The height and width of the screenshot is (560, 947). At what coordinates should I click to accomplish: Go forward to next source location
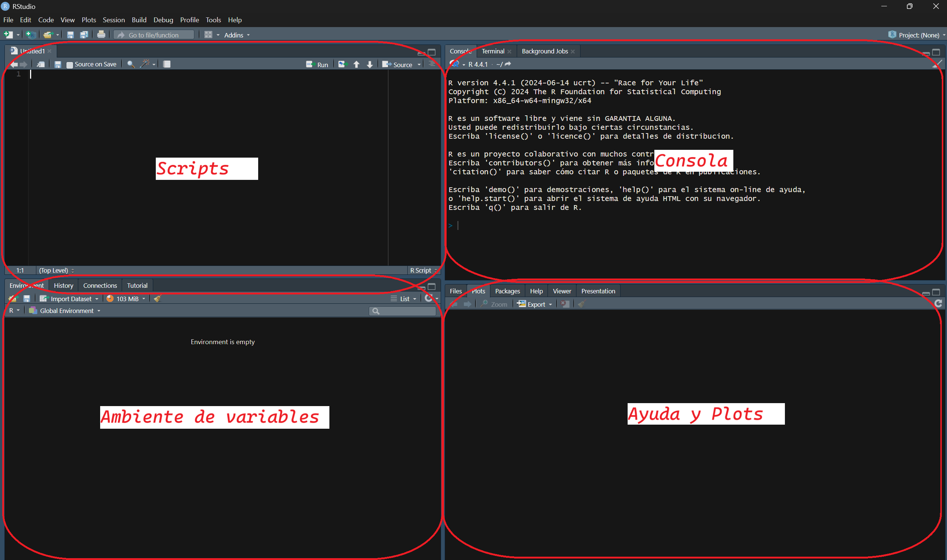[23, 65]
